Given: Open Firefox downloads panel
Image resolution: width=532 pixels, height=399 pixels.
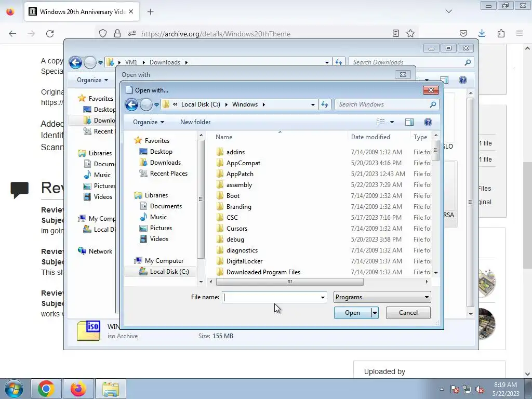Looking at the screenshot, I should [482, 33].
